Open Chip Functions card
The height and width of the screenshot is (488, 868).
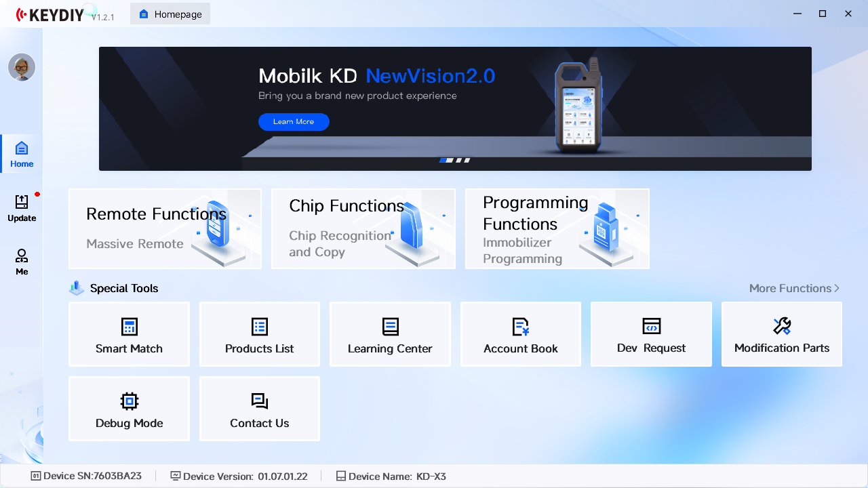click(363, 228)
